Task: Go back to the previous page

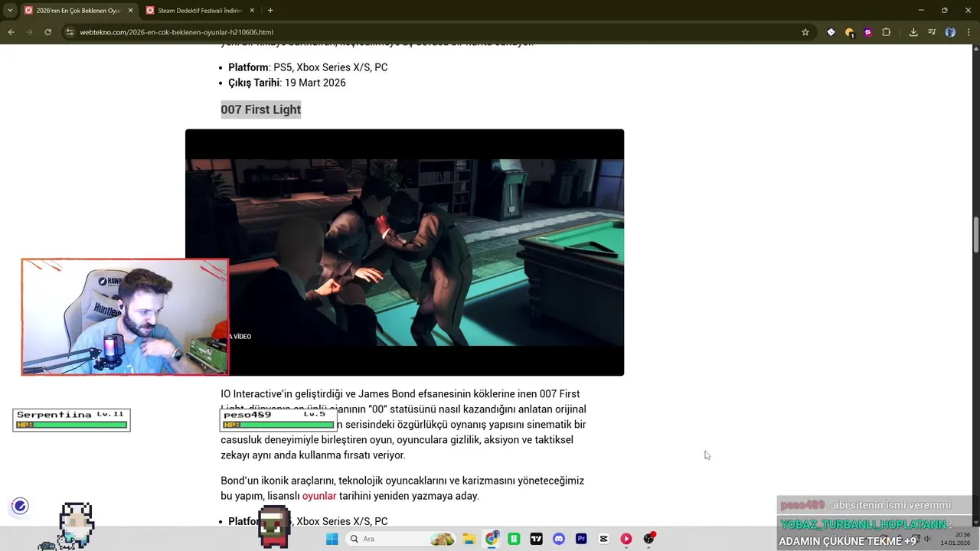Action: click(x=11, y=32)
